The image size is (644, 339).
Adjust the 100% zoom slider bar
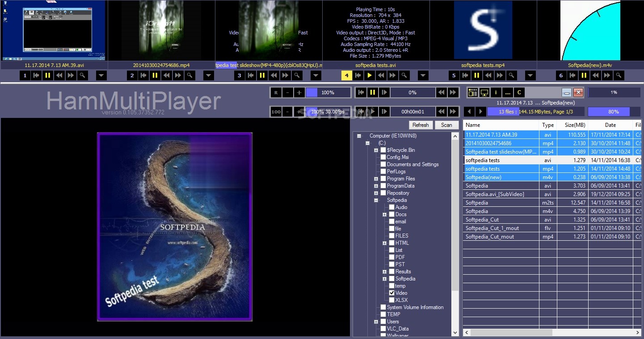click(328, 92)
